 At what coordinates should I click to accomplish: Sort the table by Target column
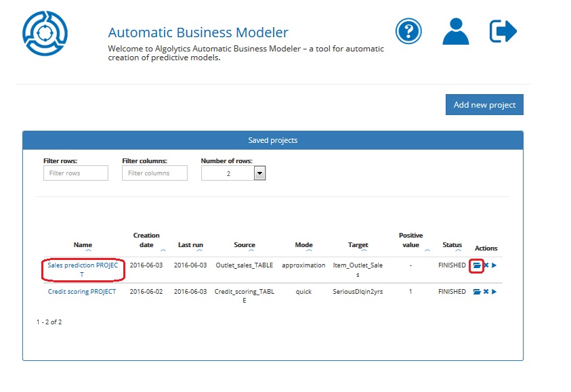point(358,245)
